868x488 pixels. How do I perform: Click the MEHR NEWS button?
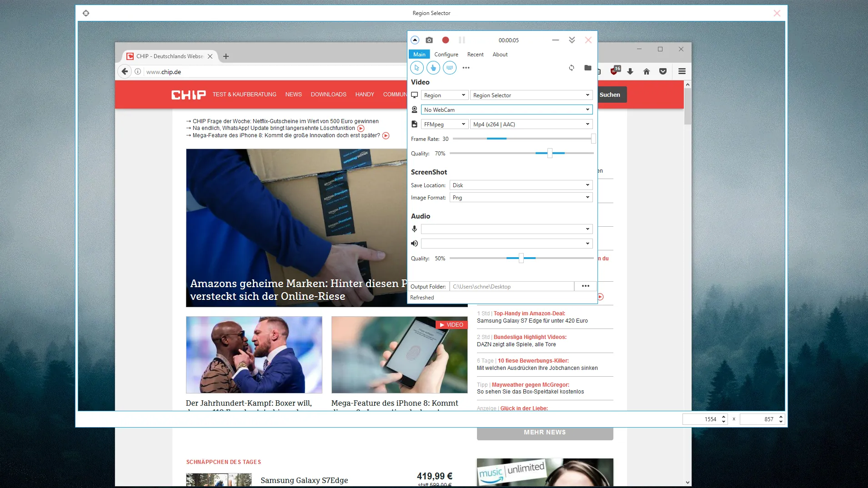[544, 432]
